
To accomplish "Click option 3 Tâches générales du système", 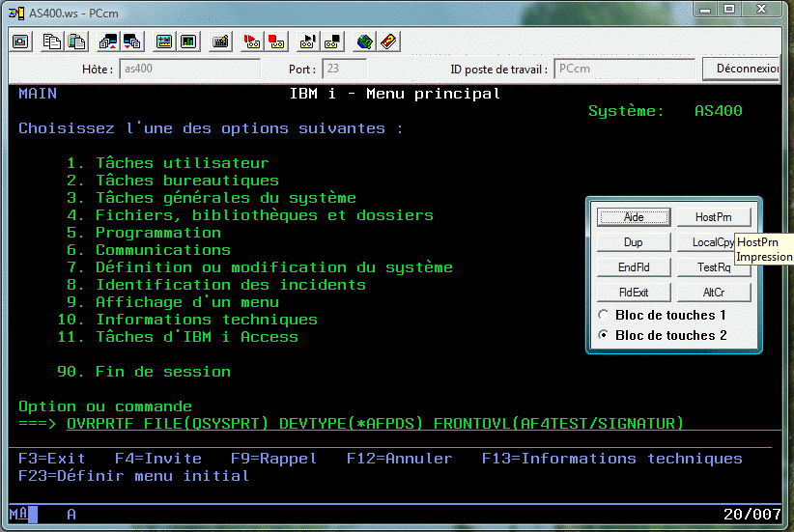I will [x=212, y=198].
